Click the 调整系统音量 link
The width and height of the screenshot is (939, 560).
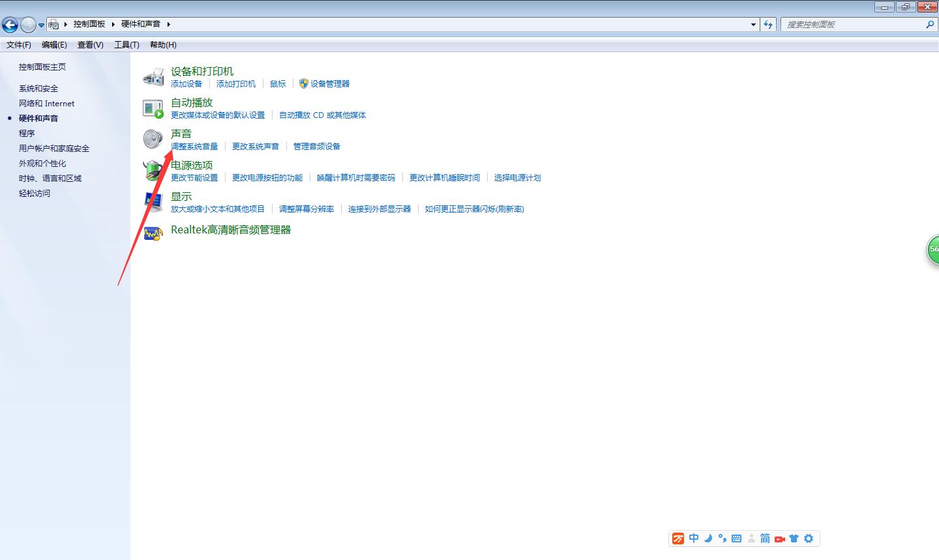[194, 147]
